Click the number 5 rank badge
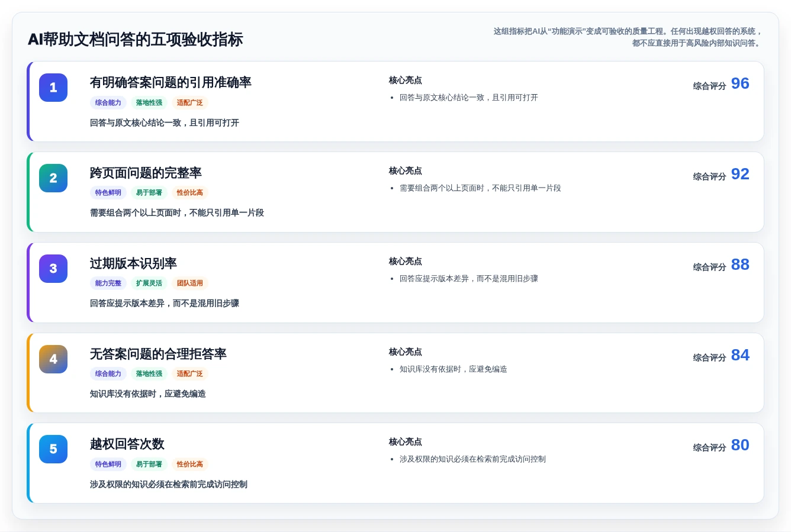The image size is (791, 532). point(53,449)
